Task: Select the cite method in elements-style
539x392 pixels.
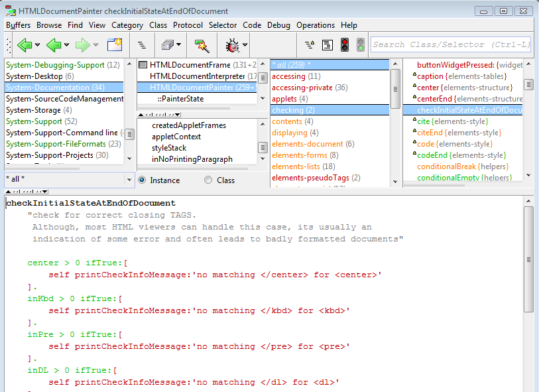Action: [x=463, y=121]
